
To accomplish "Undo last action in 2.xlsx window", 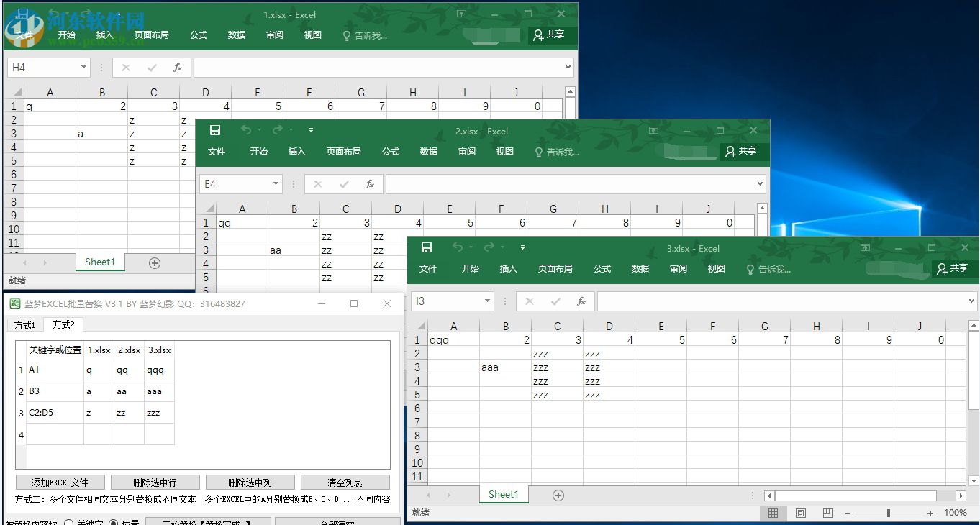I will [x=246, y=130].
